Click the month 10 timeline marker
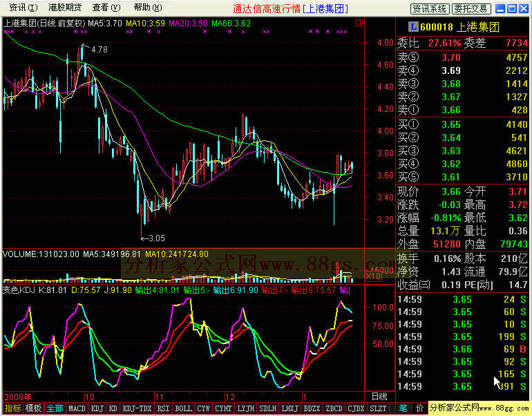This screenshot has width=532, height=416. [90, 397]
